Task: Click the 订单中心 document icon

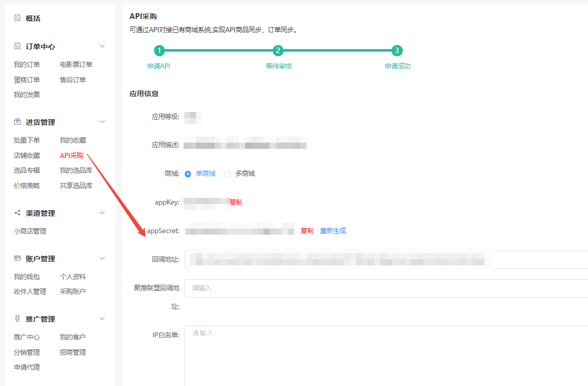Action: 17,46
